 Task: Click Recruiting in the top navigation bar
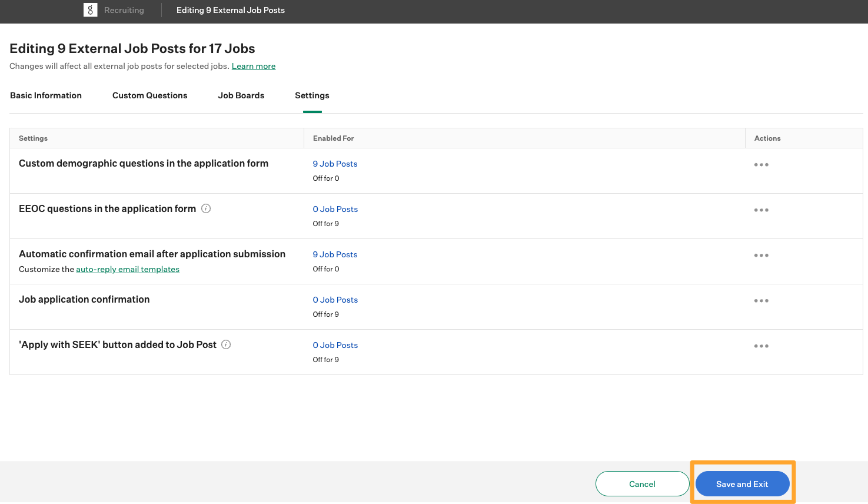[124, 9]
